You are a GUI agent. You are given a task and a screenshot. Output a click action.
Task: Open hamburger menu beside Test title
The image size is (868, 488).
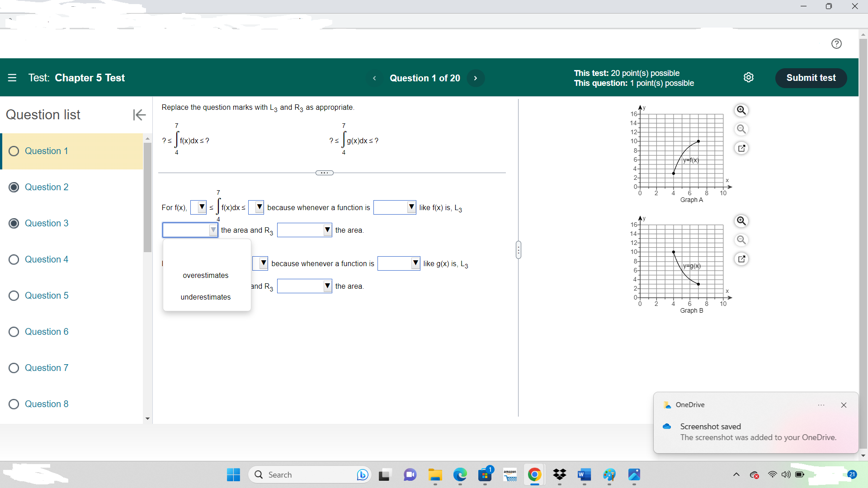tap(12, 78)
